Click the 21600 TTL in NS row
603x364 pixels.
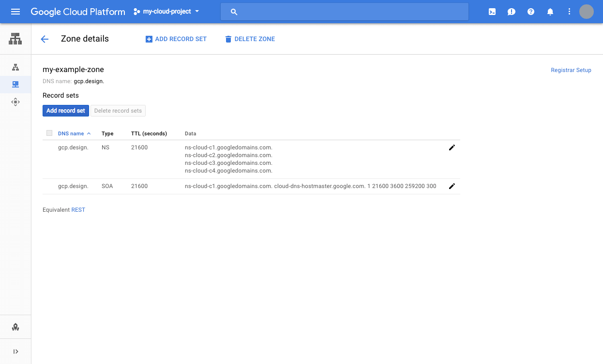click(x=139, y=147)
